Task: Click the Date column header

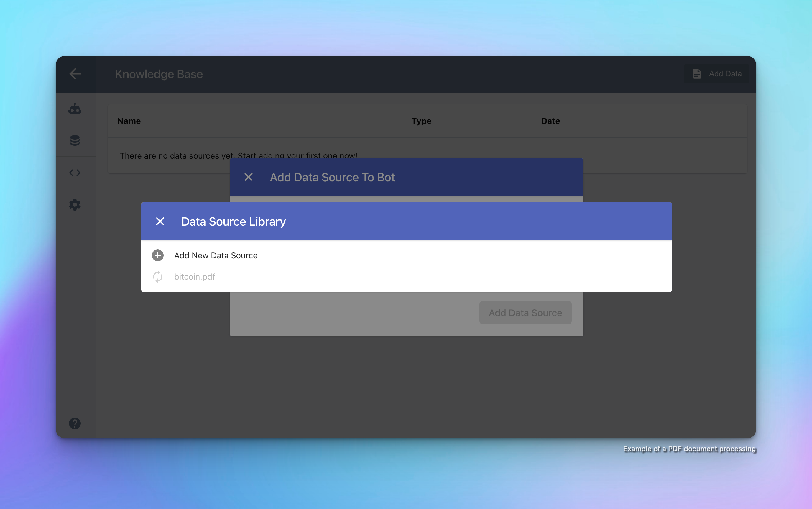Action: click(550, 121)
